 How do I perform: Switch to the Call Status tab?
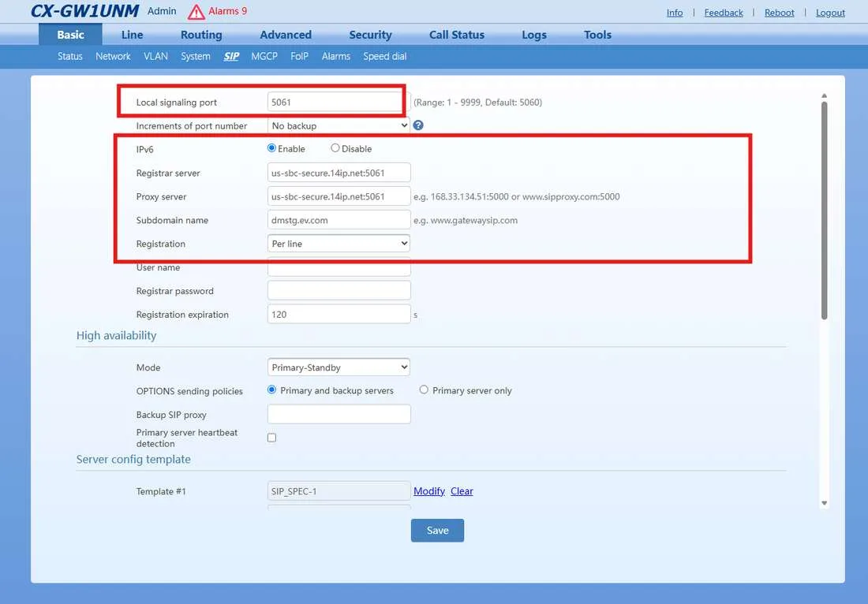tap(457, 35)
